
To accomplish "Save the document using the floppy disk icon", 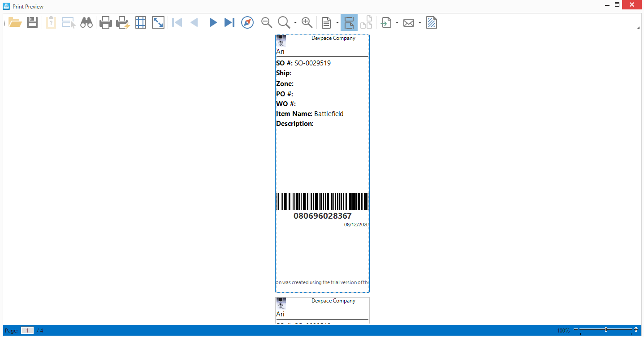I will tap(32, 22).
